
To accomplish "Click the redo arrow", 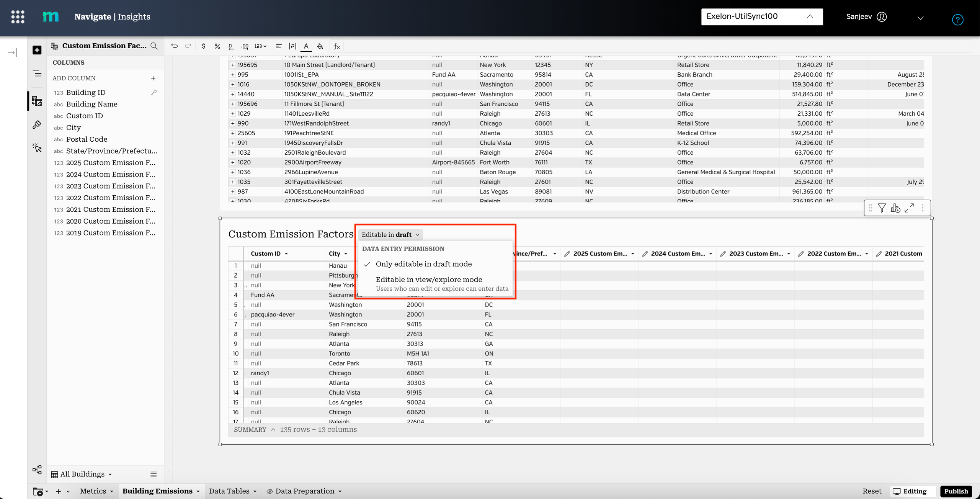I will pos(188,46).
